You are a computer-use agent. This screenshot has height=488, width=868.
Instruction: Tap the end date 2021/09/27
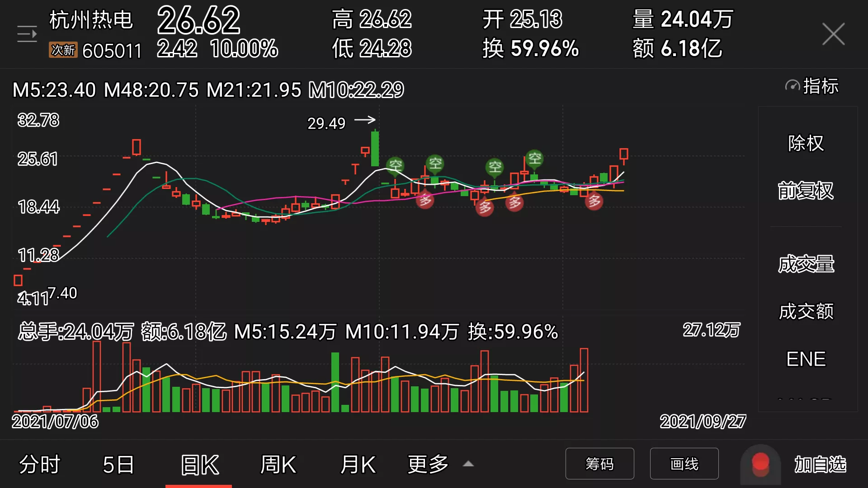(703, 422)
